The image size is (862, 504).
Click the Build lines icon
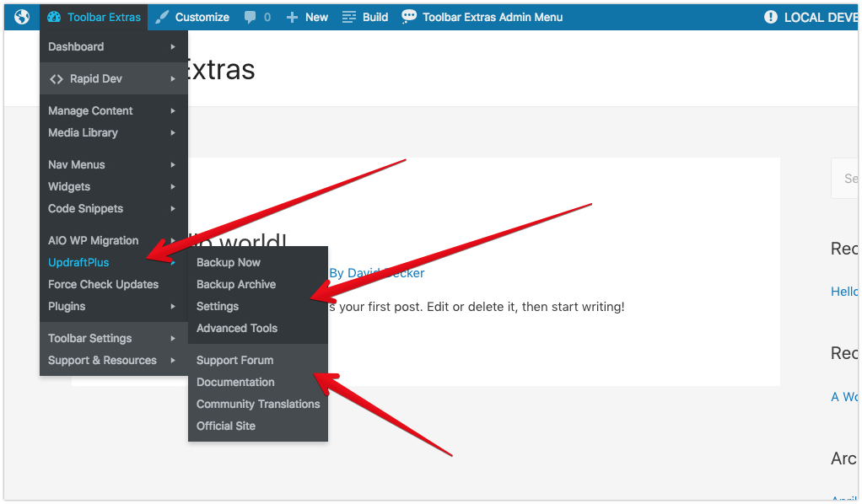pos(349,17)
